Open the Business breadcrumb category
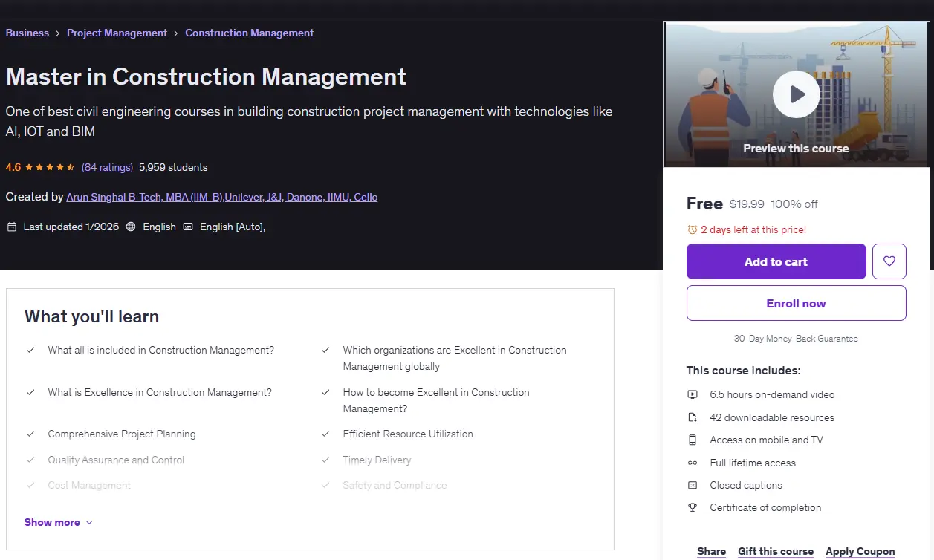The height and width of the screenshot is (560, 934). (x=27, y=33)
